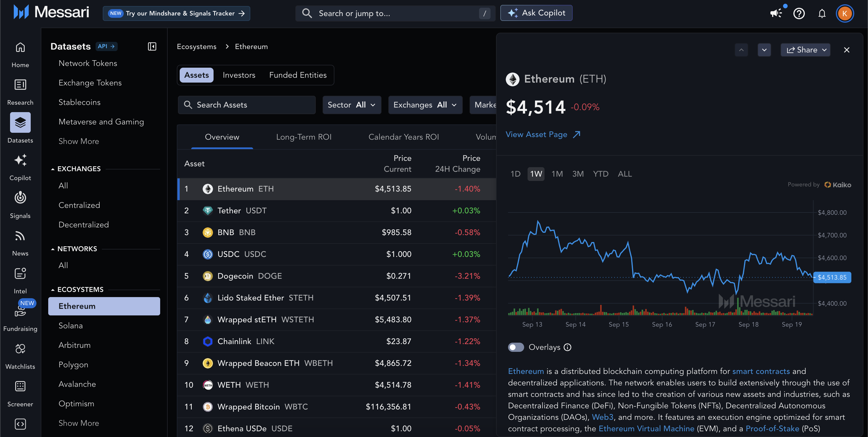Open the smart contracts link in description
868x437 pixels.
coord(761,371)
